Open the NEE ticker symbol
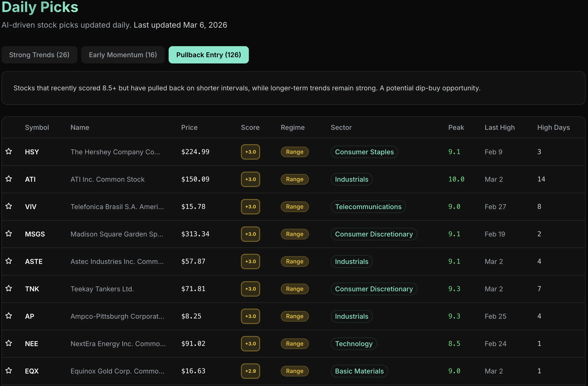 tap(32, 344)
